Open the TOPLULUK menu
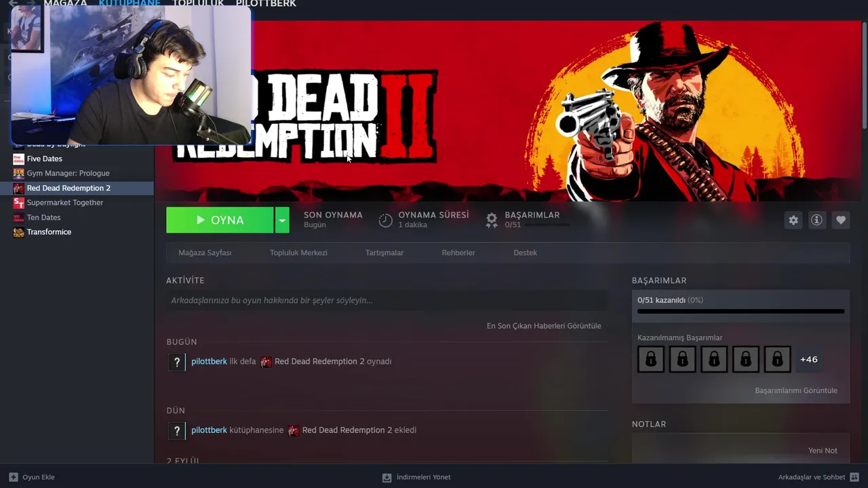 (x=198, y=3)
